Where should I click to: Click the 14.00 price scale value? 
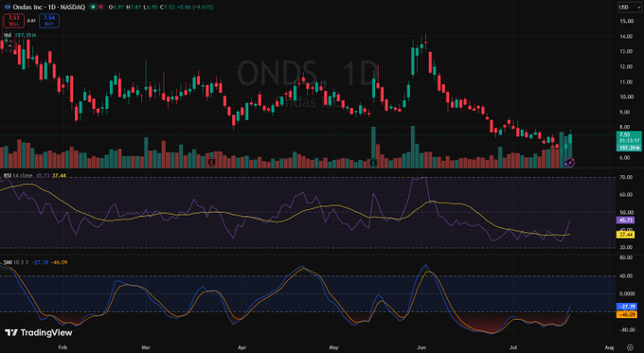click(626, 36)
